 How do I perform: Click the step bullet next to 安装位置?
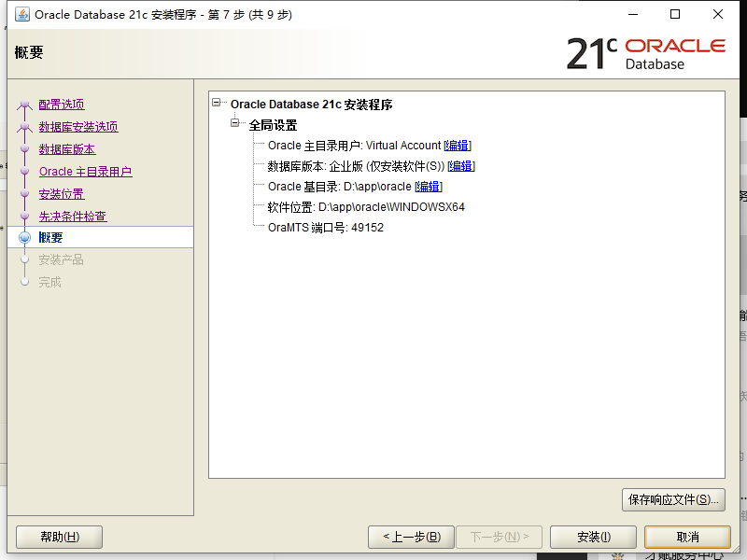tap(25, 194)
